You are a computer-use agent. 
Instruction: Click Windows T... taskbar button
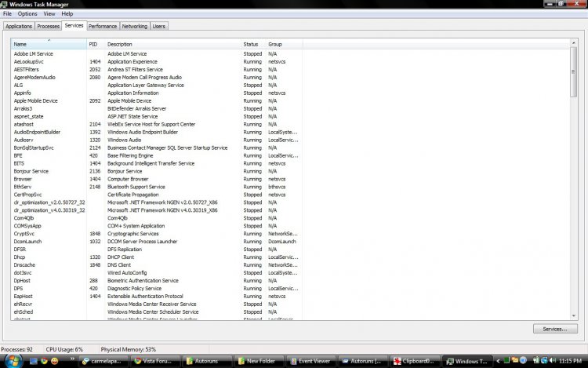pos(466,361)
